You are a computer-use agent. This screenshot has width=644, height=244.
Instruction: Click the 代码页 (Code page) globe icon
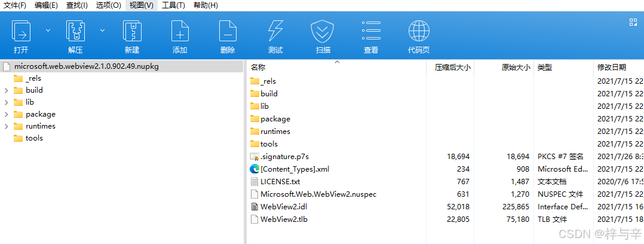pos(419,31)
